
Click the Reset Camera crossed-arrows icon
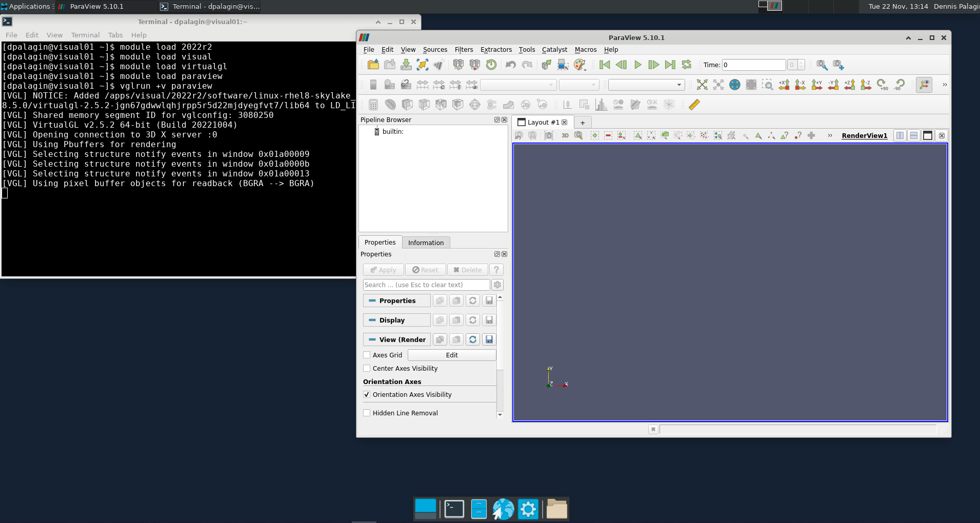point(702,85)
